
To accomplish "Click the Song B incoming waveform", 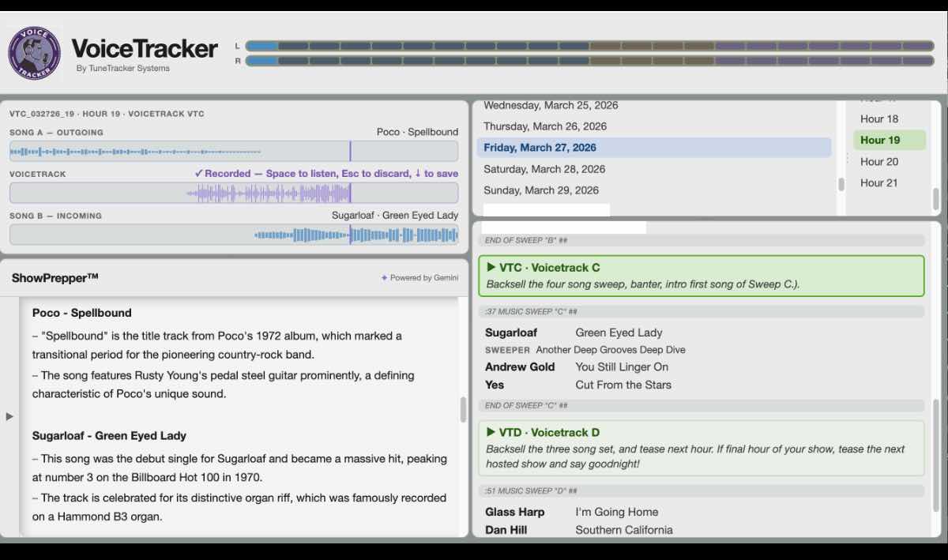I will pos(235,234).
